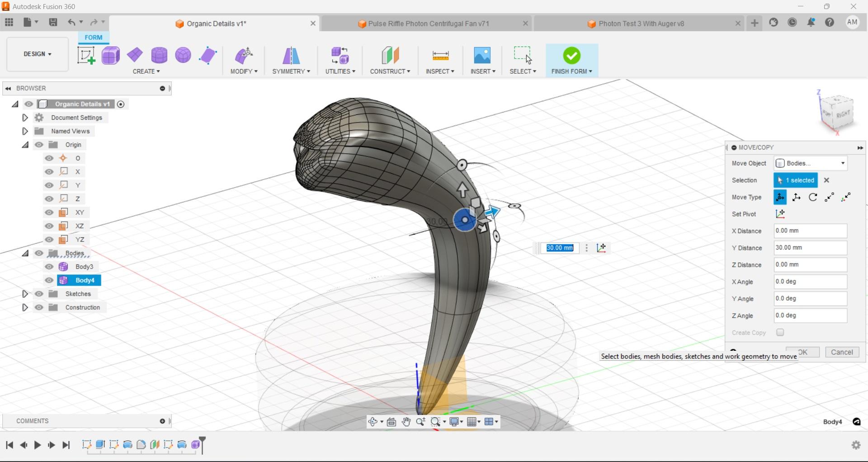Clear the selection with X button
Viewport: 868px width, 462px height.
point(827,180)
